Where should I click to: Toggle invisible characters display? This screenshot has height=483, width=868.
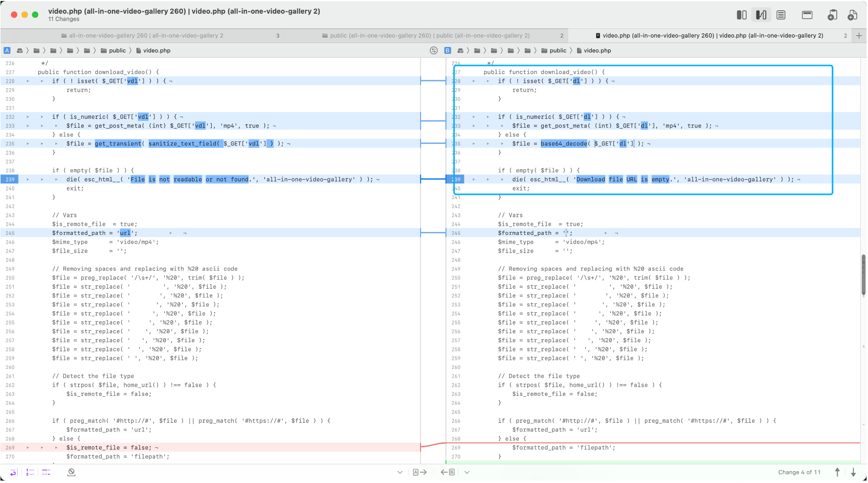point(46,472)
